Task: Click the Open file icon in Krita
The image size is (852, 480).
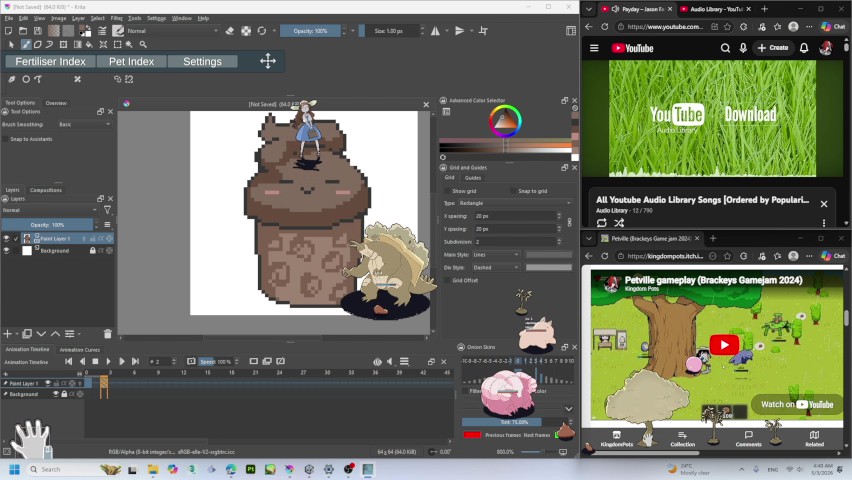Action: pyautogui.click(x=23, y=31)
